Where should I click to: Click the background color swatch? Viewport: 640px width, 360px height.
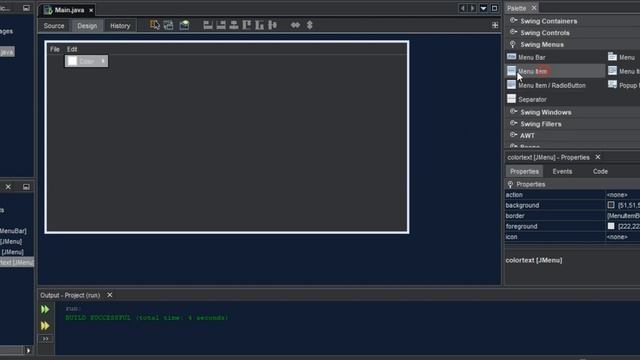pyautogui.click(x=611, y=205)
